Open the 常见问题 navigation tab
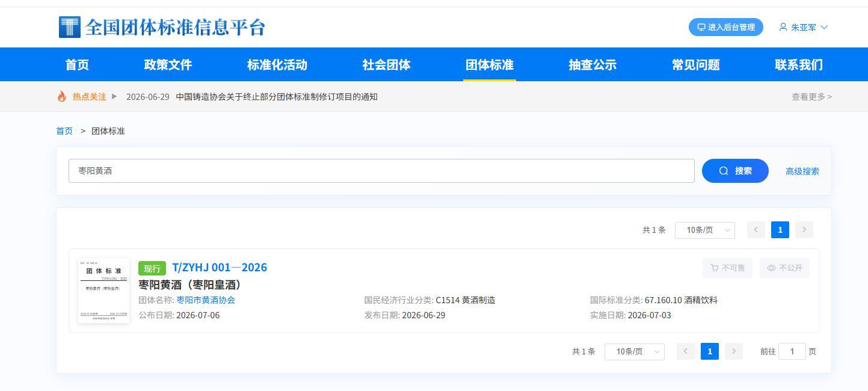Viewport: 868px width, 391px height. 696,65
